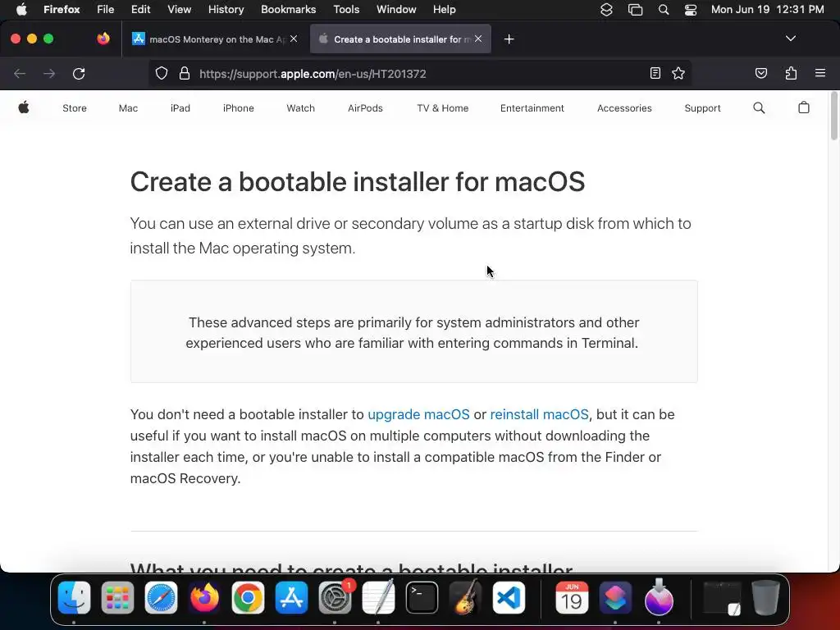The height and width of the screenshot is (630, 840).
Task: Go to AirPods in Apple navigation
Action: pos(365,108)
